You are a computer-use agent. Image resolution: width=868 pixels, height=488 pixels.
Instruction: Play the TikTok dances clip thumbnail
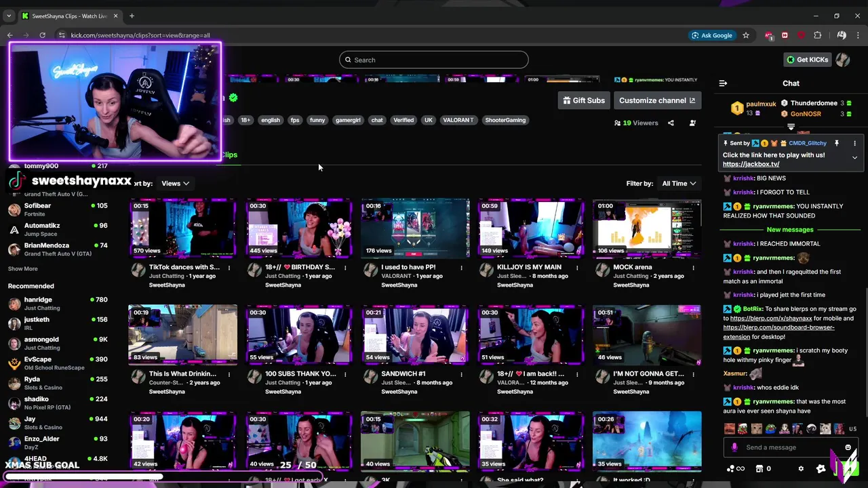pos(183,228)
